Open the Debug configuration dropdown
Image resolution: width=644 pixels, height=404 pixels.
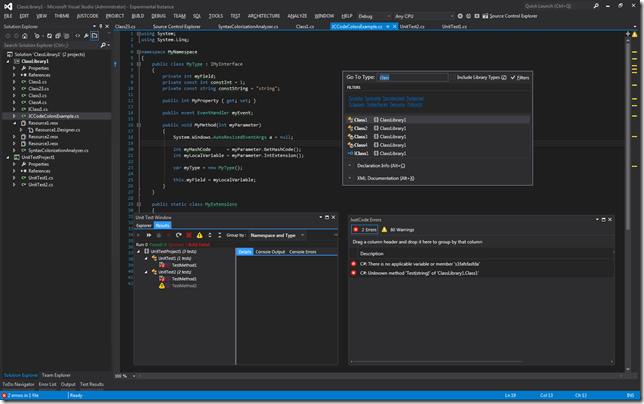372,17
